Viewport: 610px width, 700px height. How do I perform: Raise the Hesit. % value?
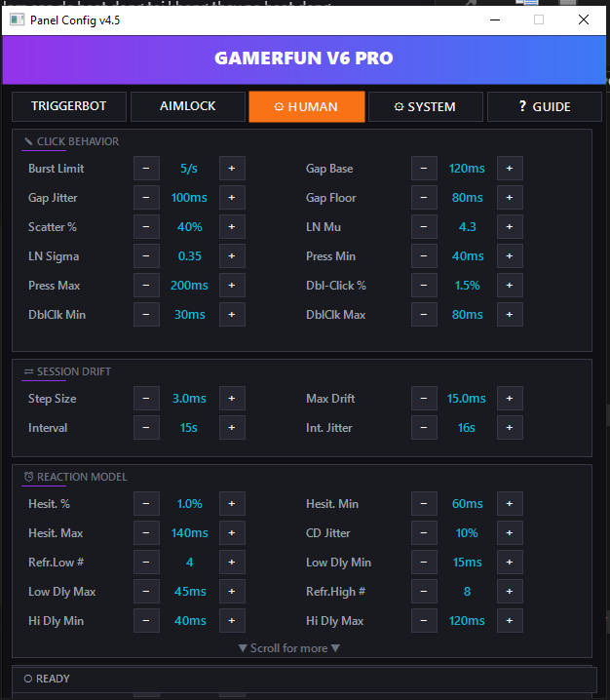point(232,504)
